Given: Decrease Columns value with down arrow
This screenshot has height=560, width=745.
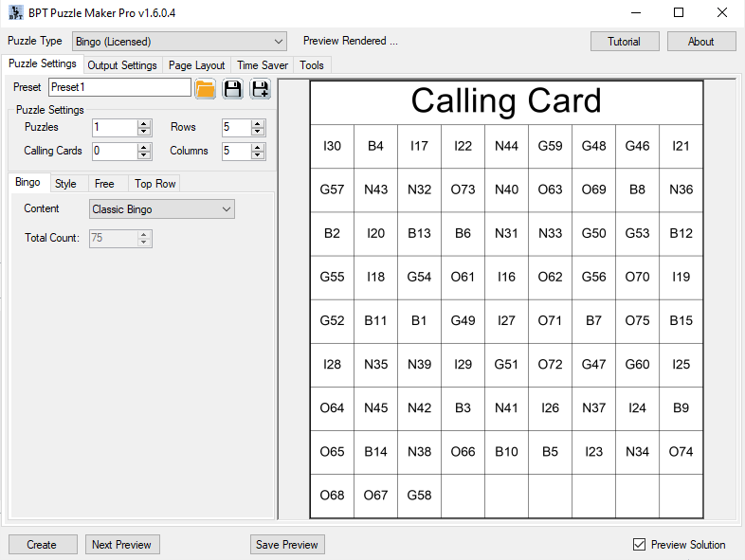Looking at the screenshot, I should click(257, 154).
